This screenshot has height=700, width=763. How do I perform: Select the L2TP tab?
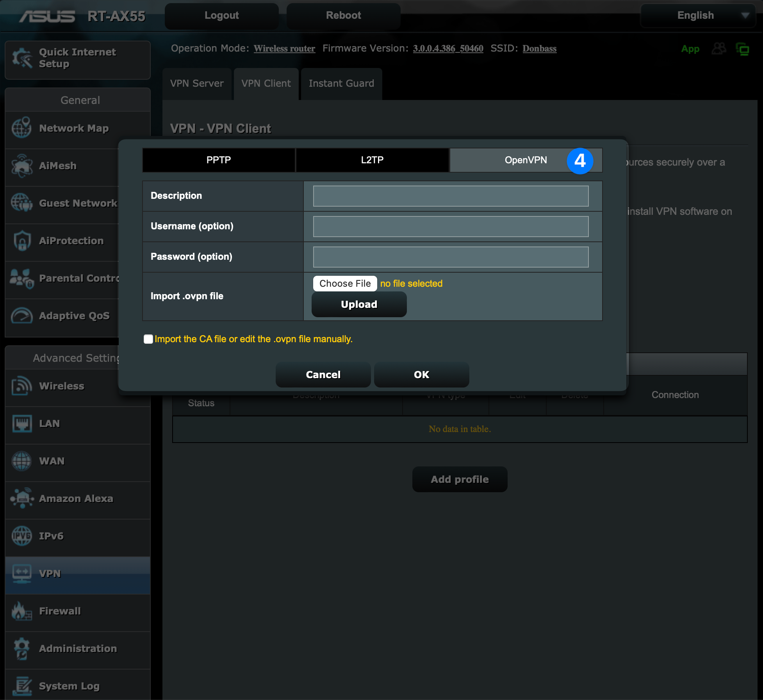[x=372, y=160]
